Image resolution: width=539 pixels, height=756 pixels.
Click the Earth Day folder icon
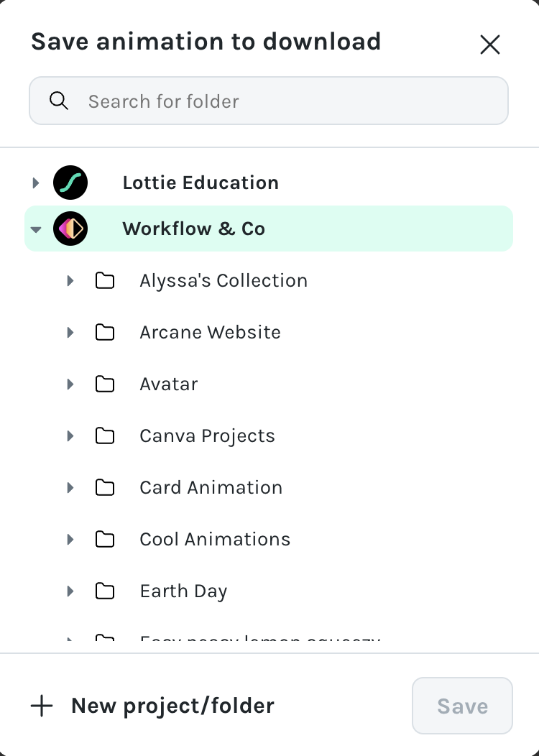click(105, 591)
